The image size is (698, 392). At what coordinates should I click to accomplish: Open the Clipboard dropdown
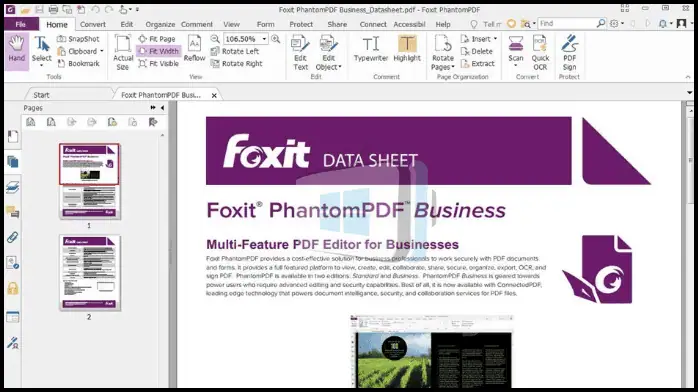tap(102, 51)
